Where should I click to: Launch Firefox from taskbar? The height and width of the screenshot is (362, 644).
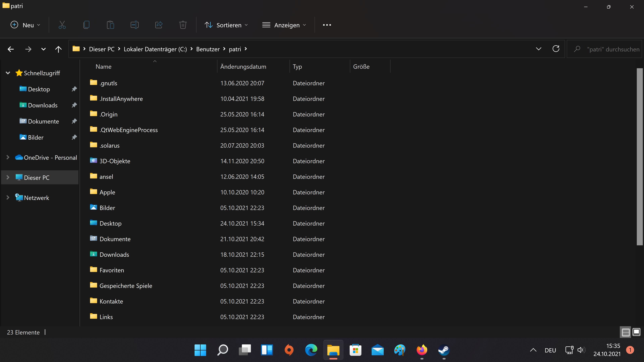(422, 350)
